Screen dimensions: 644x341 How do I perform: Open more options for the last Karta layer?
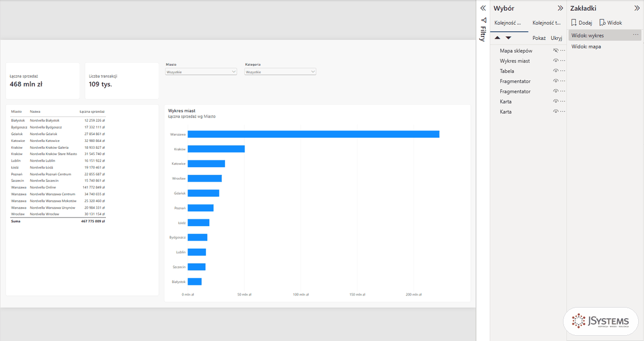(x=563, y=112)
